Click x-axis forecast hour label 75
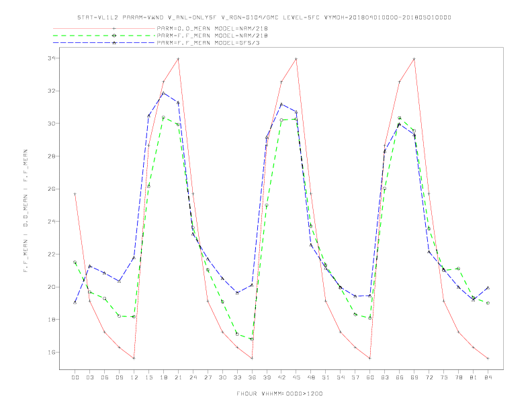 click(x=444, y=377)
